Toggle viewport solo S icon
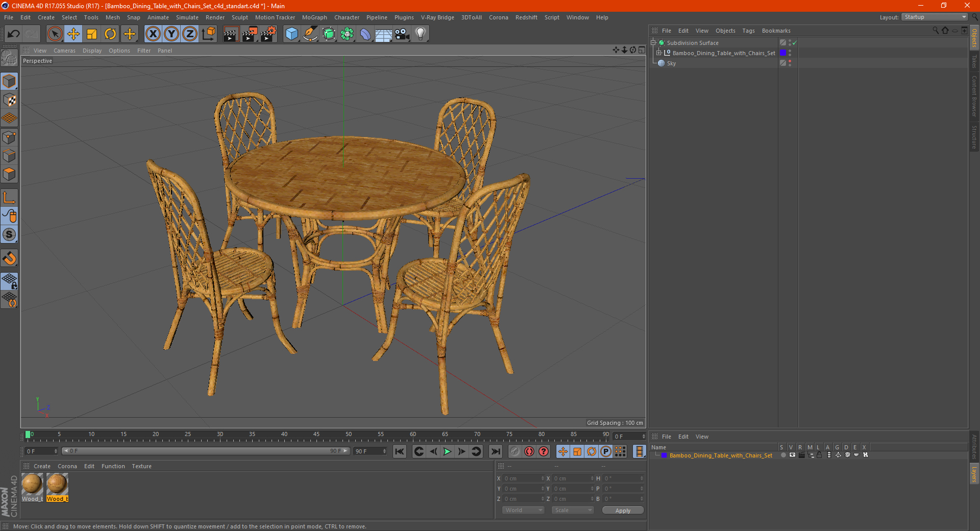Viewport: 980px width, 531px height. (x=10, y=234)
